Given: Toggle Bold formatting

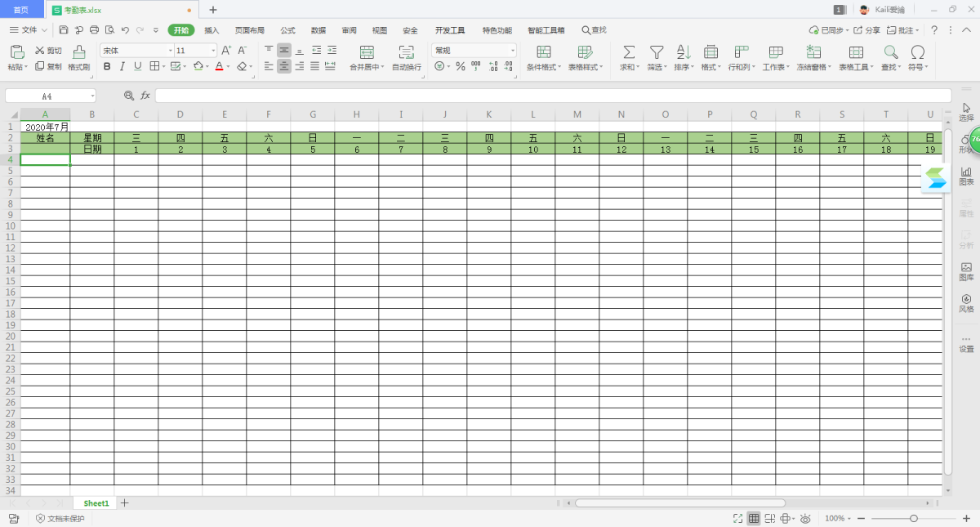Looking at the screenshot, I should pos(107,66).
